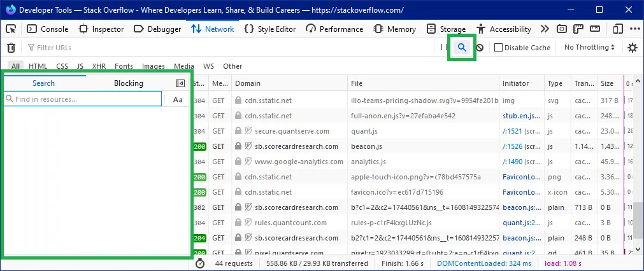Click the Firefox logo in title bar

click(x=11, y=10)
